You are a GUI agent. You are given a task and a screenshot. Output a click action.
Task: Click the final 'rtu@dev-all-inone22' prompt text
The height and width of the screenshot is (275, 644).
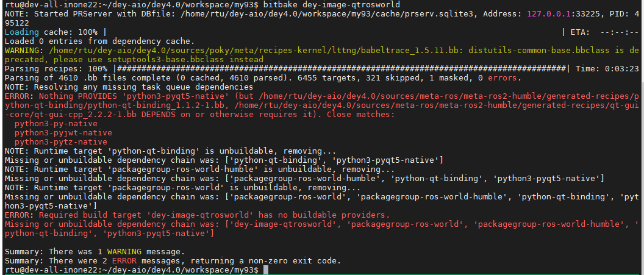51,270
